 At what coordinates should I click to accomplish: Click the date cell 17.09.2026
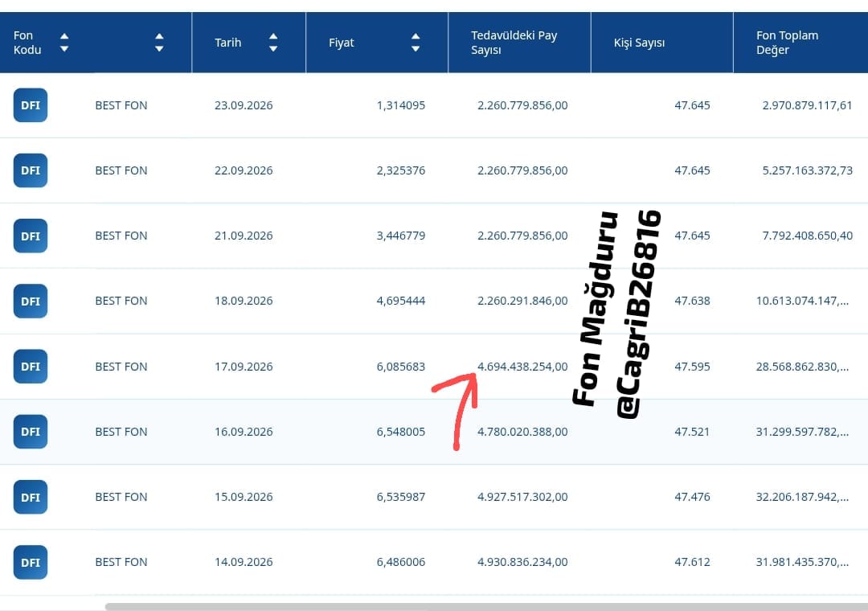pyautogui.click(x=244, y=366)
